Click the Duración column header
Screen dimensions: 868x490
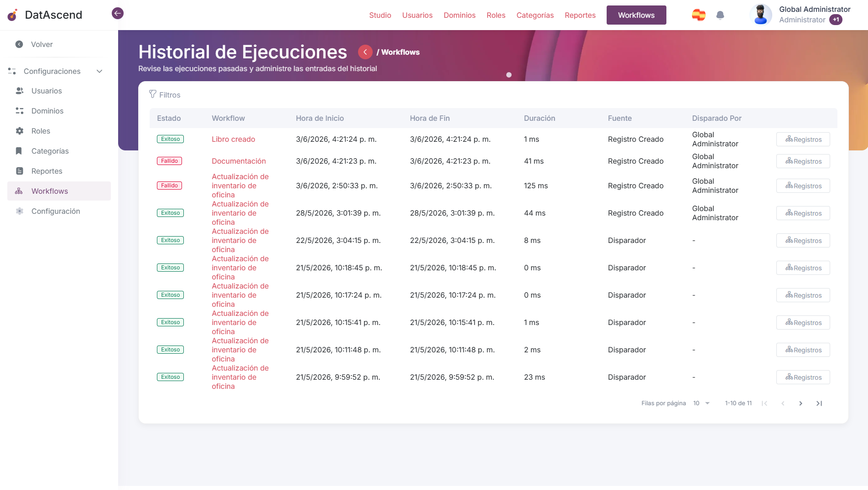click(x=539, y=118)
